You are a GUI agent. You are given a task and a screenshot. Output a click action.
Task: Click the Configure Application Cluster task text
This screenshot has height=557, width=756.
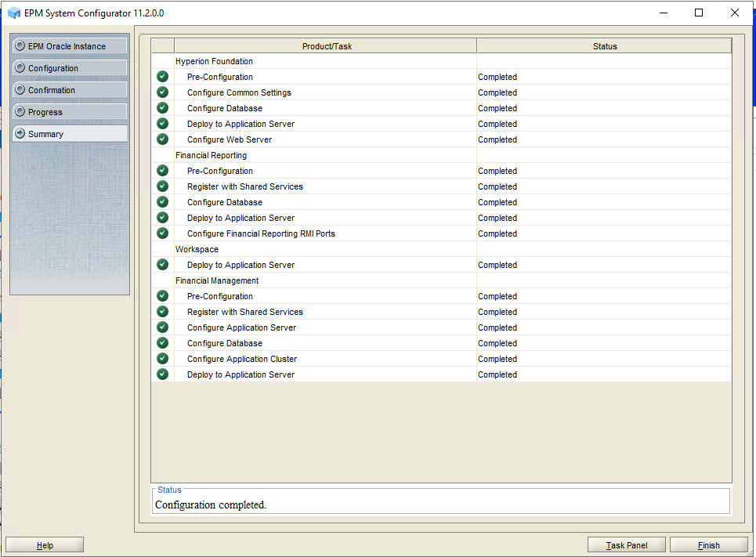pos(242,360)
